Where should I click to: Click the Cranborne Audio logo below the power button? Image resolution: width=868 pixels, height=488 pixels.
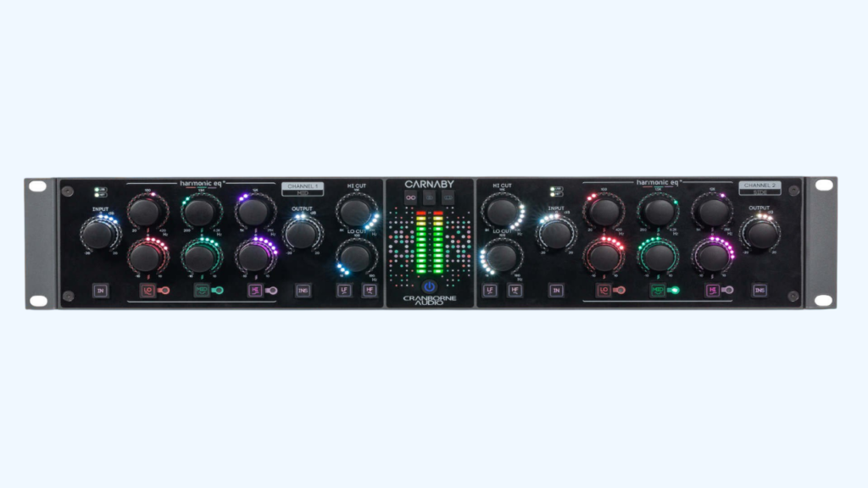point(430,301)
